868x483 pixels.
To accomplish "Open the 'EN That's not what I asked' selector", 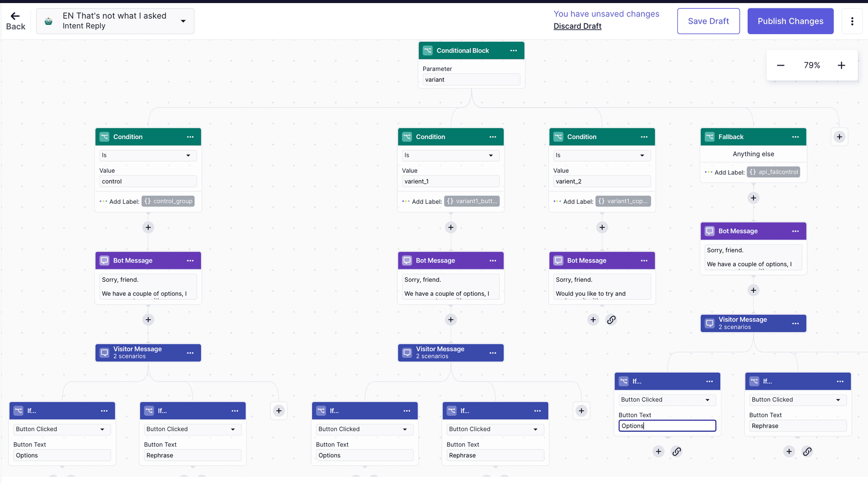I will click(x=115, y=21).
